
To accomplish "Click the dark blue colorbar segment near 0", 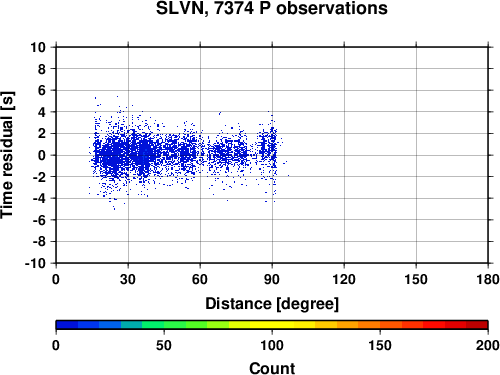I will pyautogui.click(x=67, y=325).
